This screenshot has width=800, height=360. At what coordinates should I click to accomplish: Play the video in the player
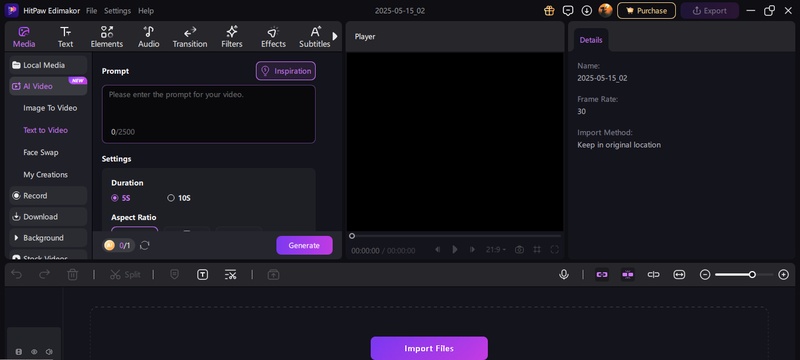click(x=455, y=249)
